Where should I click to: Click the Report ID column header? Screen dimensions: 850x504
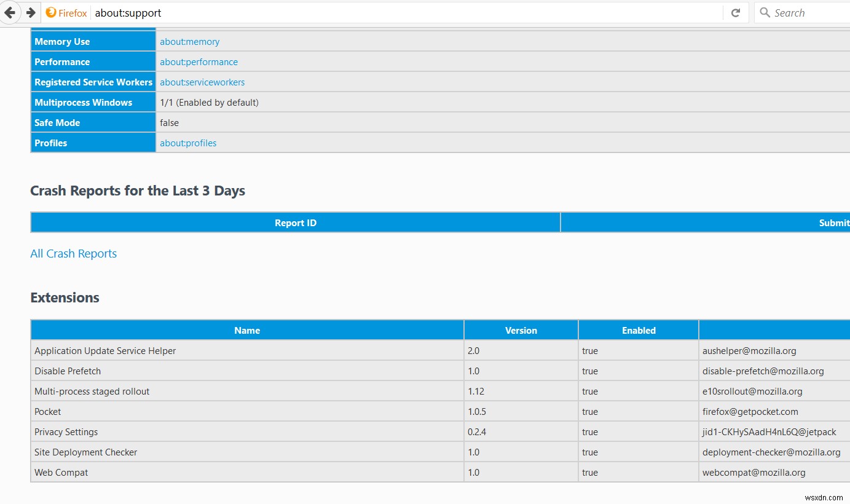coord(296,223)
